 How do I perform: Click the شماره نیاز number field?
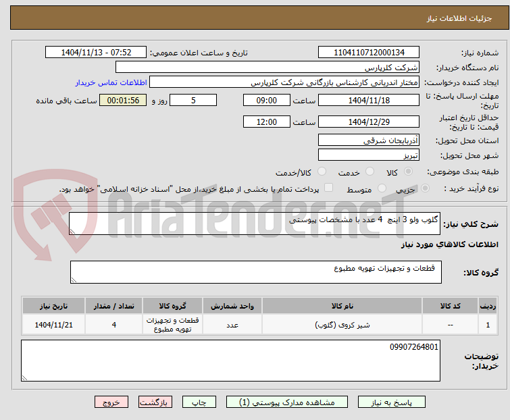tap(369, 53)
